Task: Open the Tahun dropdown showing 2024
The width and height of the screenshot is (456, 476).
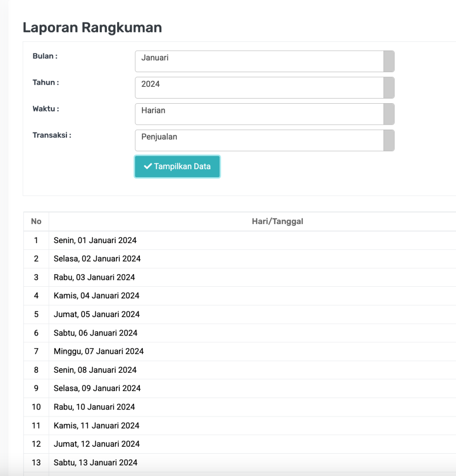Action: [x=259, y=87]
